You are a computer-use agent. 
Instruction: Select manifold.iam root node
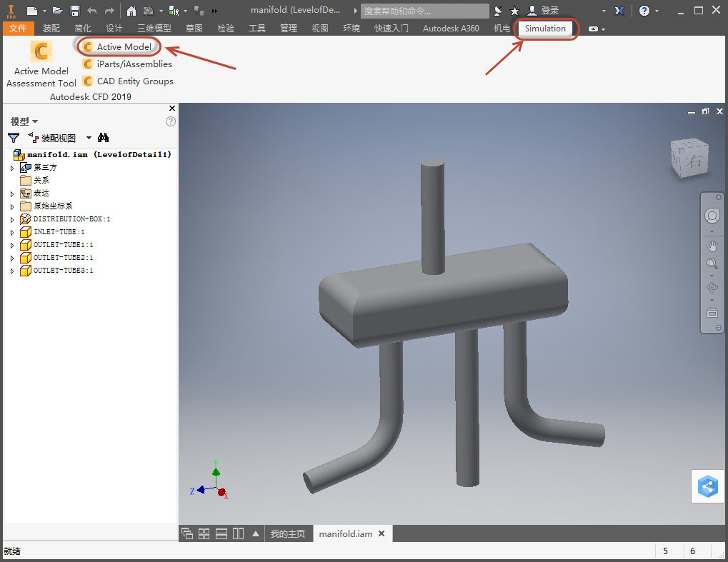click(x=92, y=154)
